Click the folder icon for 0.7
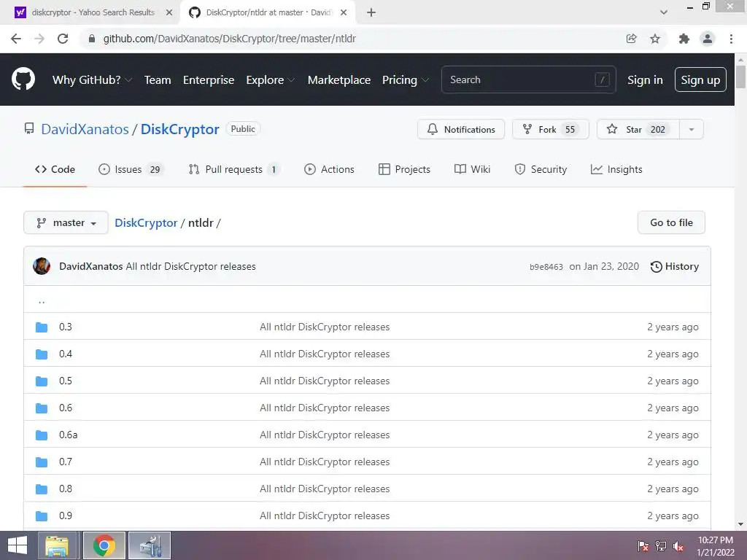The height and width of the screenshot is (560, 747). point(42,462)
